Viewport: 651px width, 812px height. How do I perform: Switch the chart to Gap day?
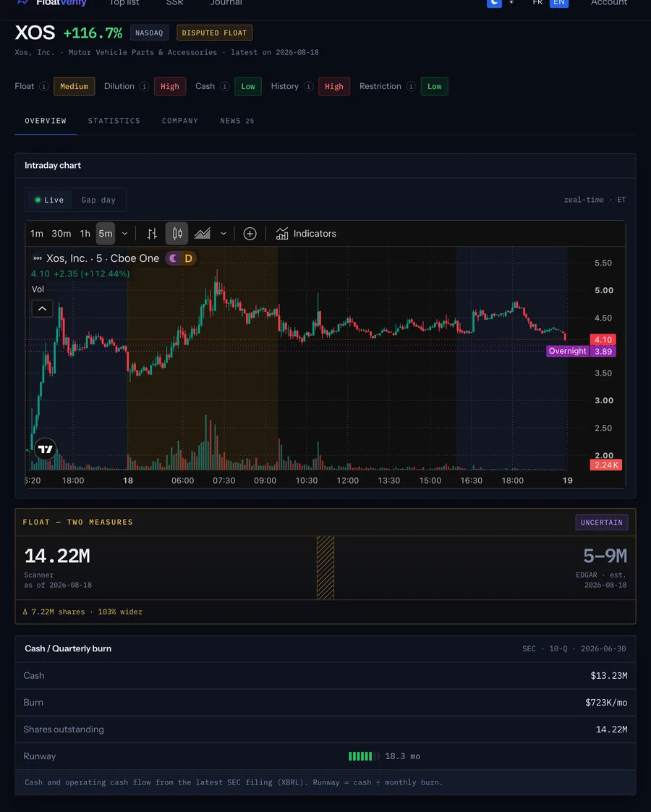[x=98, y=200]
